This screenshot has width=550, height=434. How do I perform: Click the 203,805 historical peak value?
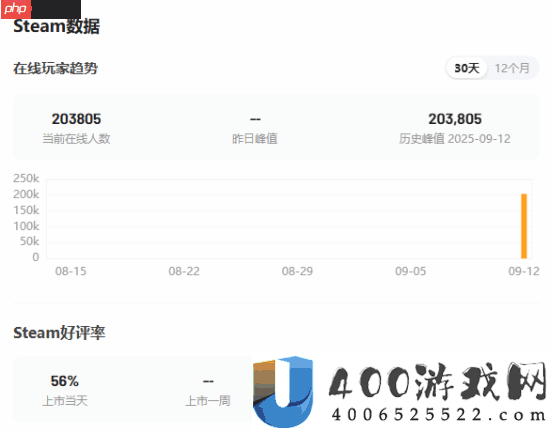coord(455,119)
